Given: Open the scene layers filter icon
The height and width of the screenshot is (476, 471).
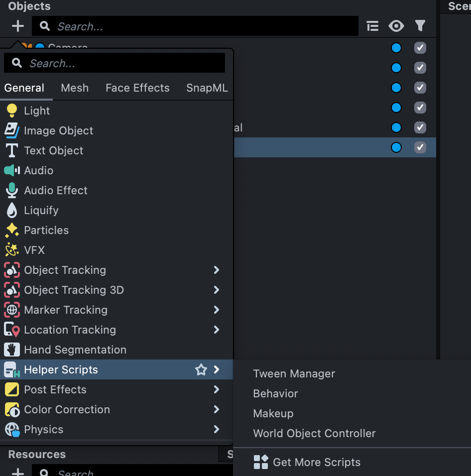Looking at the screenshot, I should [420, 26].
